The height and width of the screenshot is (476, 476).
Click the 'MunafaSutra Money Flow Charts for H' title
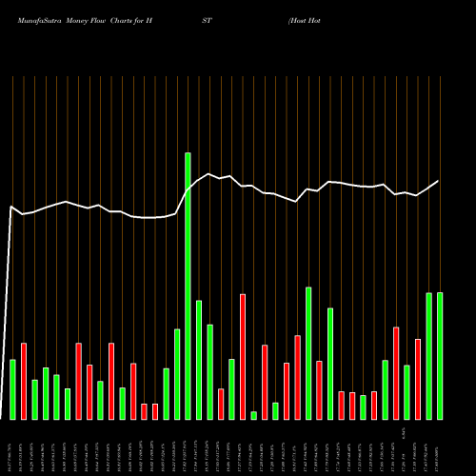click(85, 21)
